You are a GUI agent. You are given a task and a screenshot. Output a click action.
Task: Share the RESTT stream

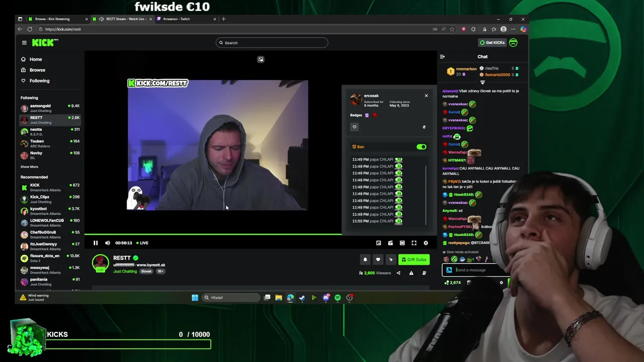tap(398, 273)
